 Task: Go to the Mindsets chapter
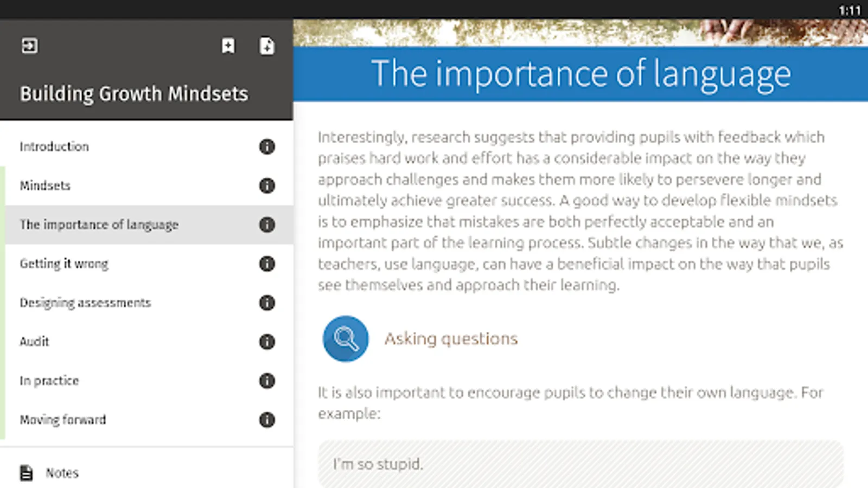click(x=45, y=185)
